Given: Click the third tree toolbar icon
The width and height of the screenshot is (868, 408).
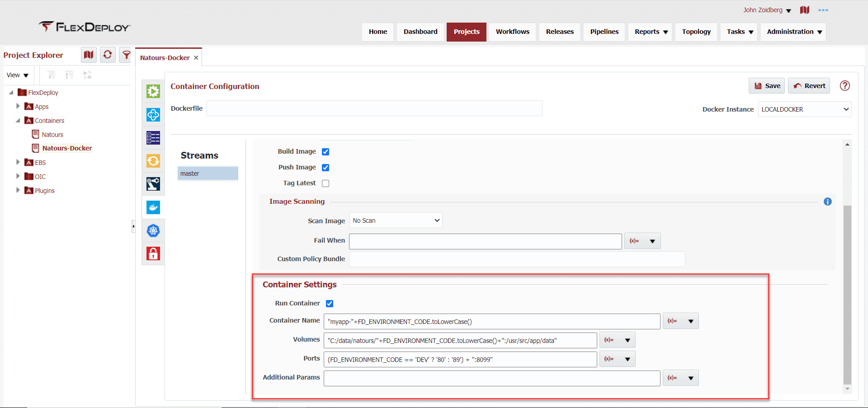Looking at the screenshot, I should [x=87, y=75].
